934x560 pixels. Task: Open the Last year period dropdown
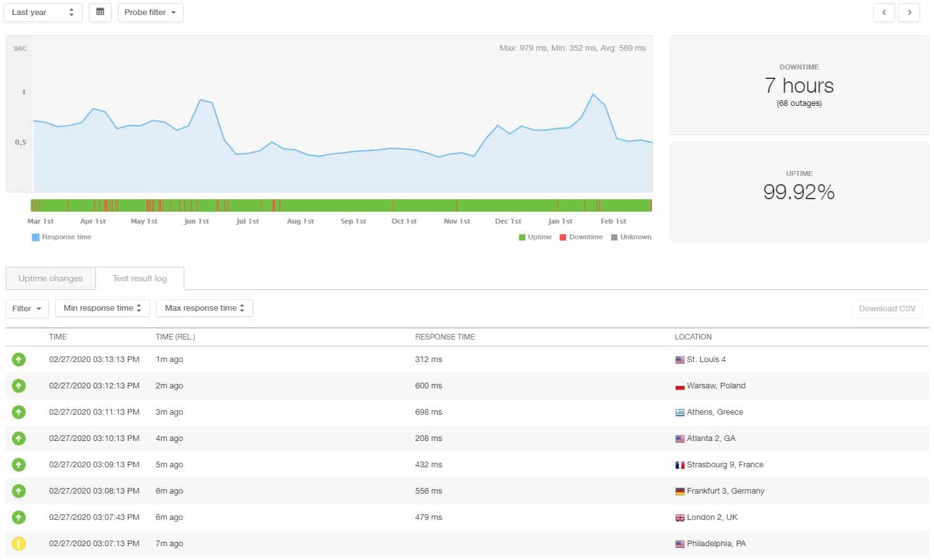coord(43,13)
